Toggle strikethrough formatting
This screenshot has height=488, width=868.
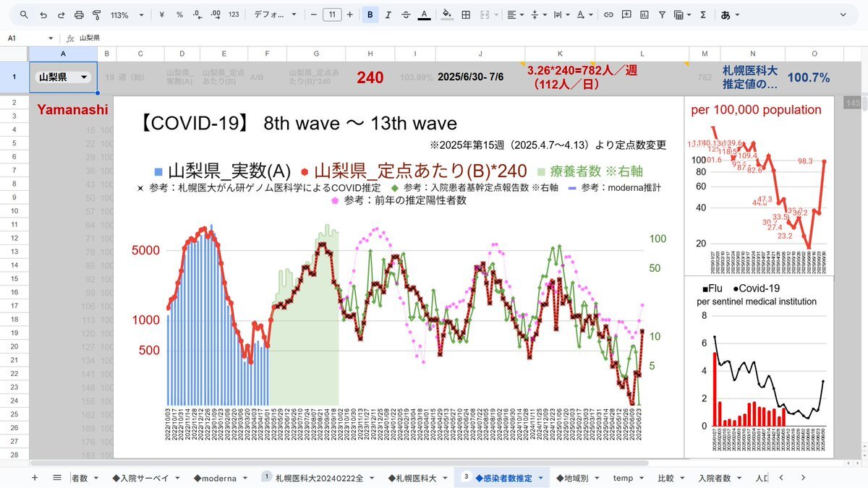(x=406, y=14)
